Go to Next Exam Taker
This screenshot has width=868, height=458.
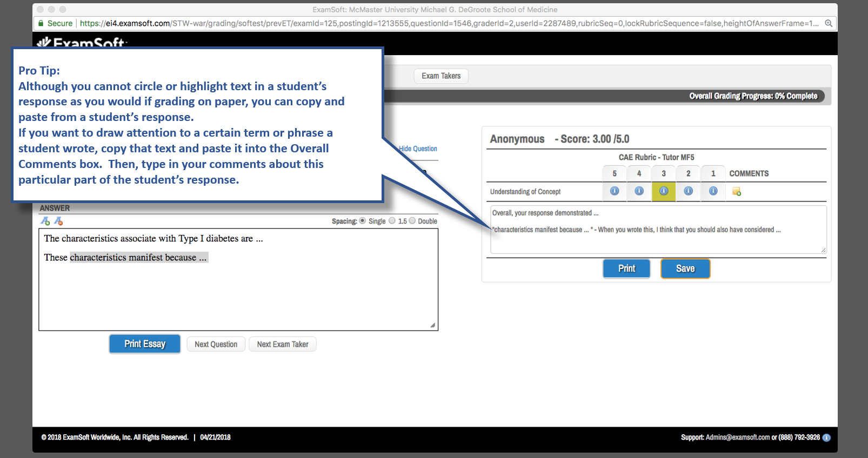click(283, 345)
